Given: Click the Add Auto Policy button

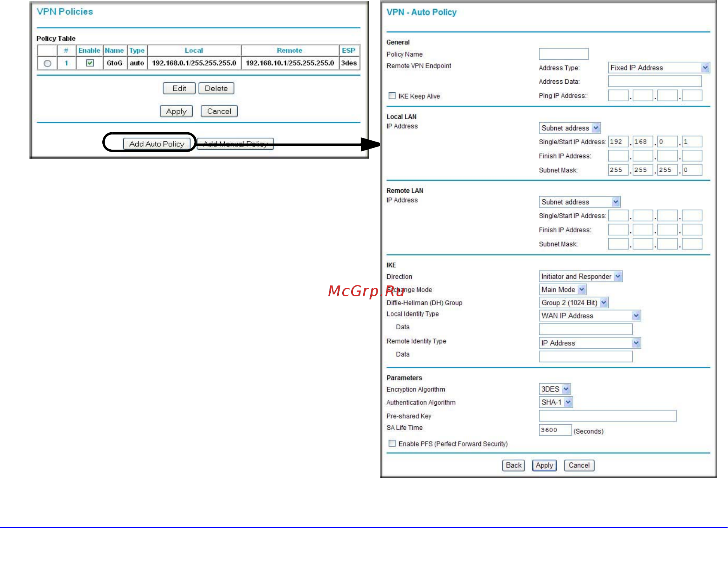Looking at the screenshot, I should click(157, 144).
